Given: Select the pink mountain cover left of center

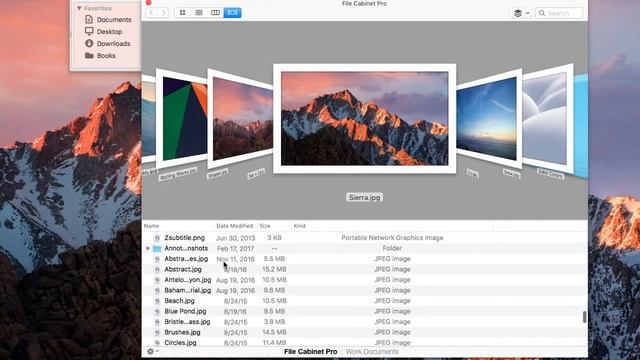Looking at the screenshot, I should [x=240, y=118].
